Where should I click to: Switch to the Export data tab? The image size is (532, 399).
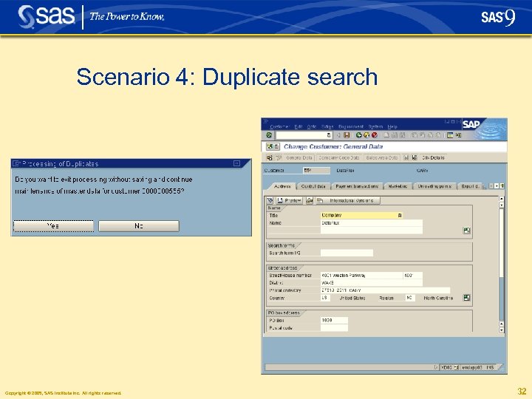coord(470,186)
